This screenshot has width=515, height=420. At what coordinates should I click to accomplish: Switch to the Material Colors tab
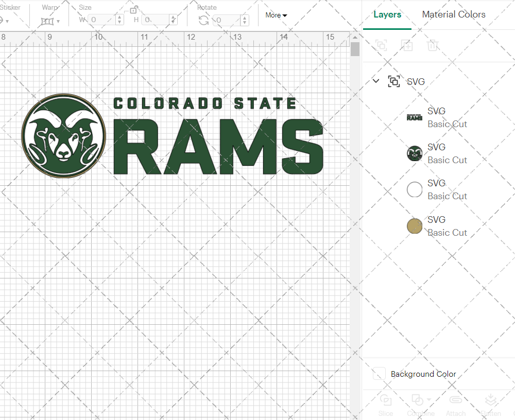click(x=454, y=14)
